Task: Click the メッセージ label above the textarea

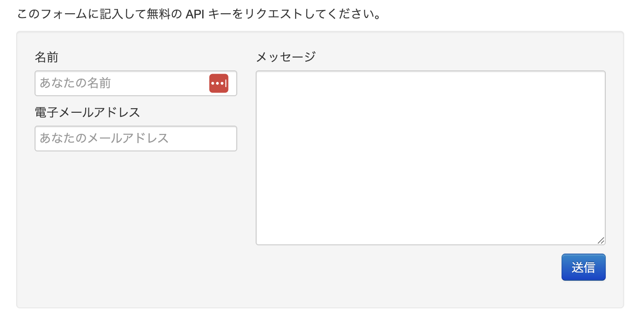Action: click(x=286, y=57)
